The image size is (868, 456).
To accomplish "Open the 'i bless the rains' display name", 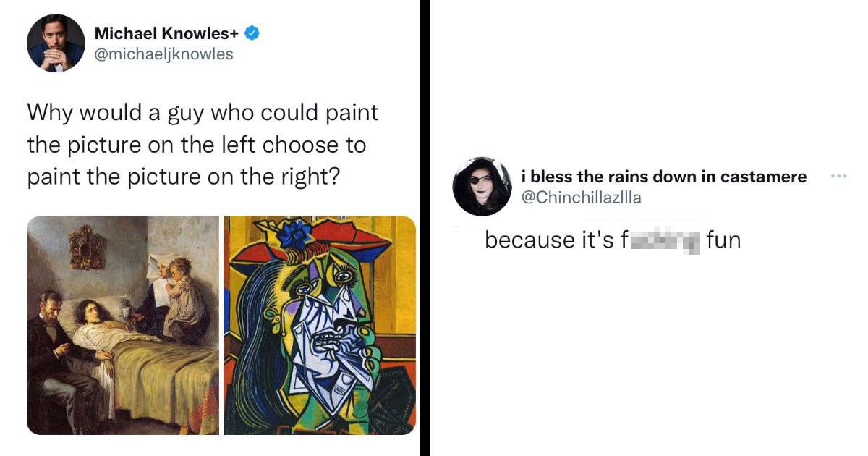I will coord(664,177).
